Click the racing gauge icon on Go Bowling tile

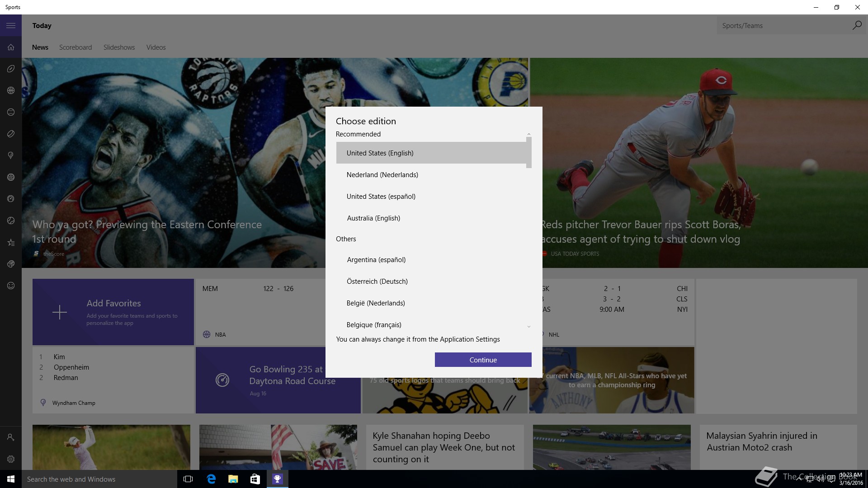tap(222, 380)
